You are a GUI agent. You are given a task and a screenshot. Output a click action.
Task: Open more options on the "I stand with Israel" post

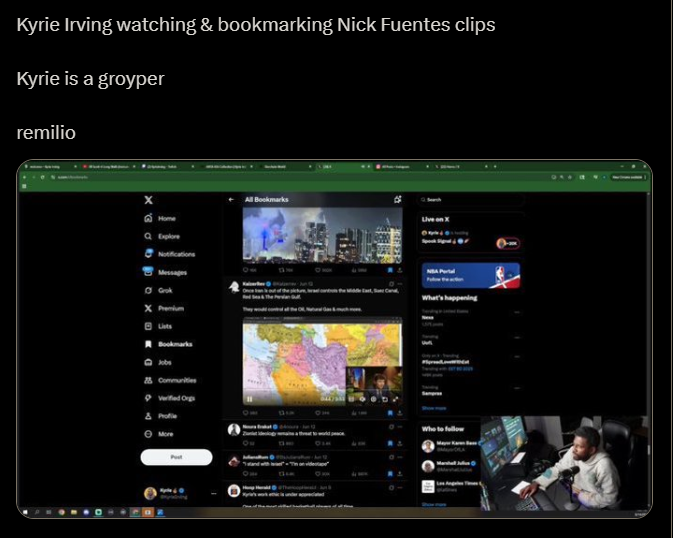[x=400, y=457]
